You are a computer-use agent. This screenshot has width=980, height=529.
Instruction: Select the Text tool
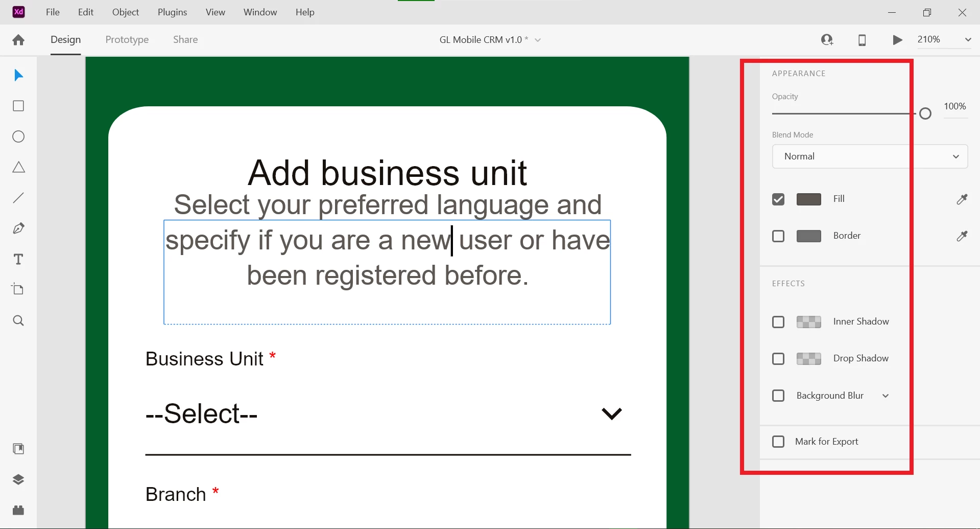[x=18, y=259]
